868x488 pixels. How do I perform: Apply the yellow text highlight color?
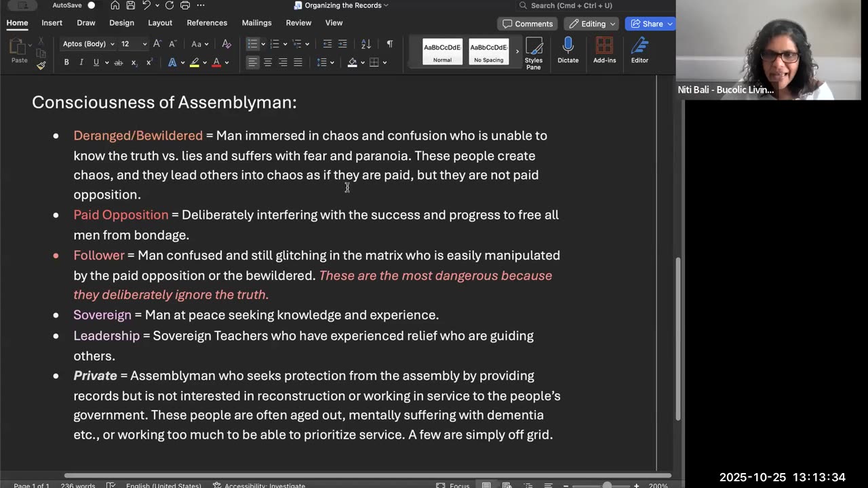(194, 62)
